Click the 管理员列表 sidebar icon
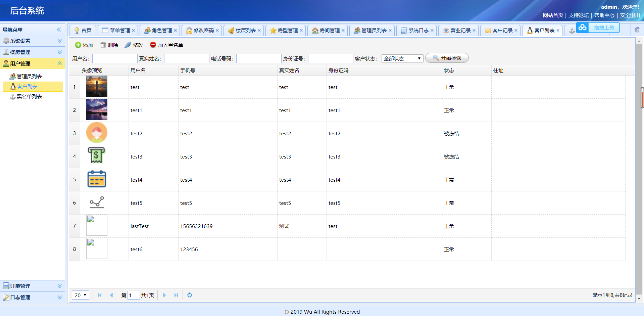644x316 pixels. tap(12, 76)
